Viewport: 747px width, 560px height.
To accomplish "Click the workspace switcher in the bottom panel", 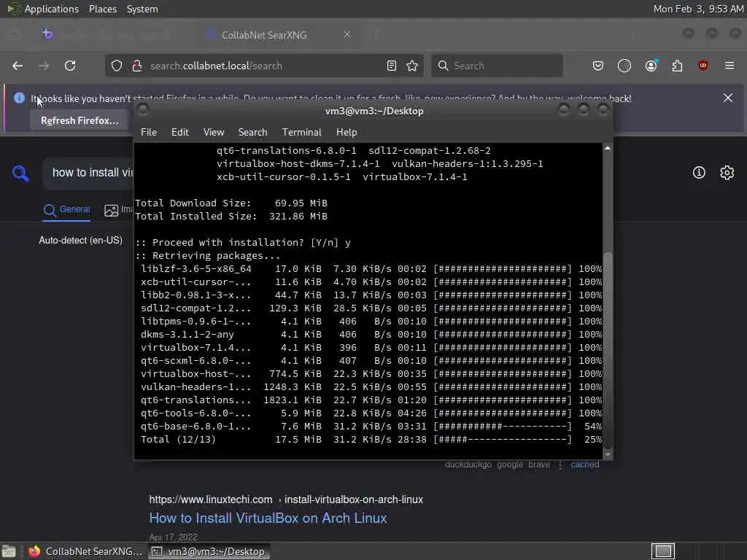I will click(x=663, y=551).
